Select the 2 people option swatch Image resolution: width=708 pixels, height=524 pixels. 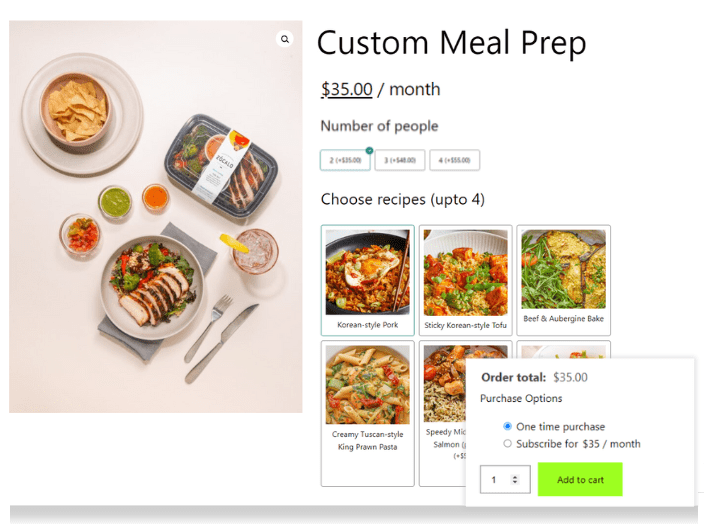point(345,160)
